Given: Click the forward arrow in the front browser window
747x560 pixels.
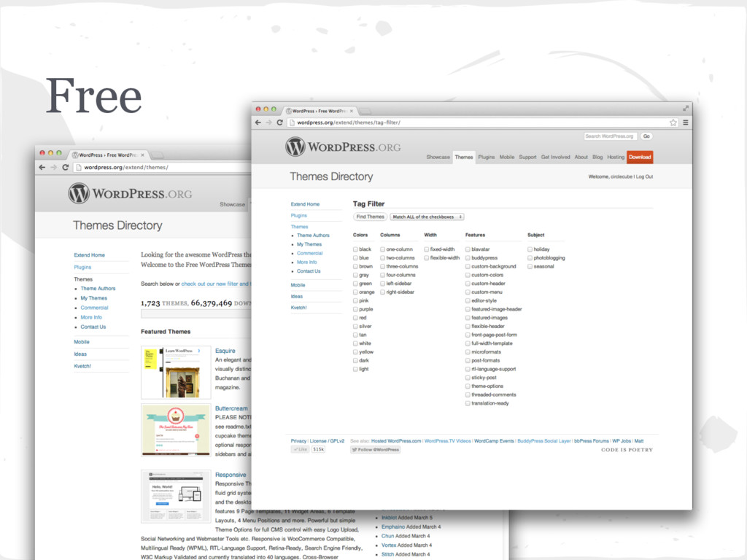Looking at the screenshot, I should [268, 122].
